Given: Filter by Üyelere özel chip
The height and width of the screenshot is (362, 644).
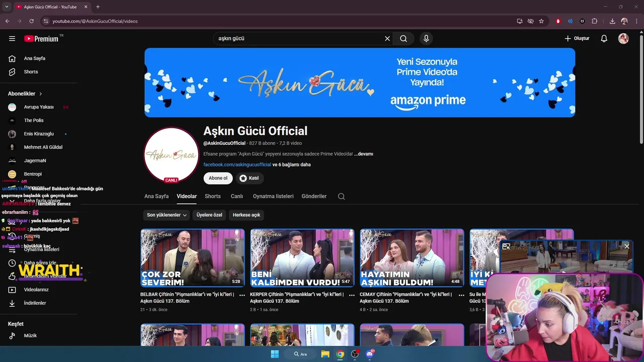Looking at the screenshot, I should (x=209, y=215).
